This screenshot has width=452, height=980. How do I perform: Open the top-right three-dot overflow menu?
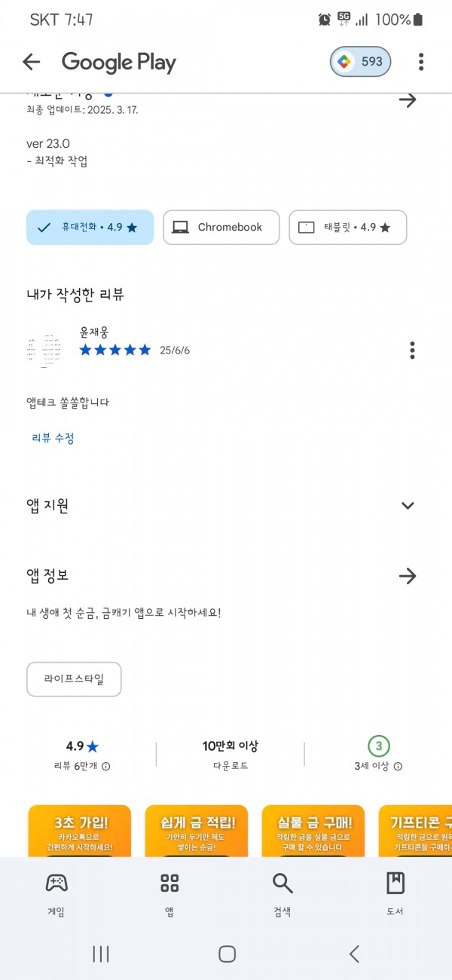point(421,62)
